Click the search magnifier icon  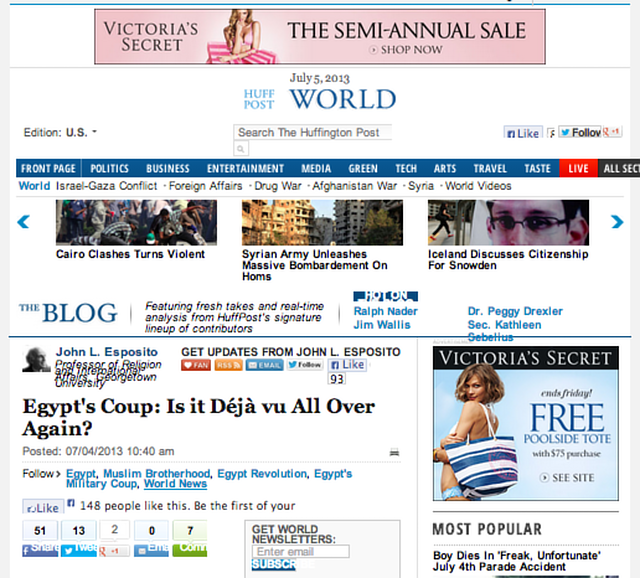241,149
